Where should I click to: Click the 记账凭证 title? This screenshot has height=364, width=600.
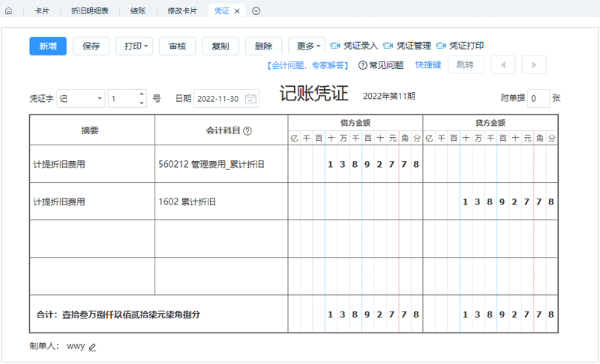point(314,94)
